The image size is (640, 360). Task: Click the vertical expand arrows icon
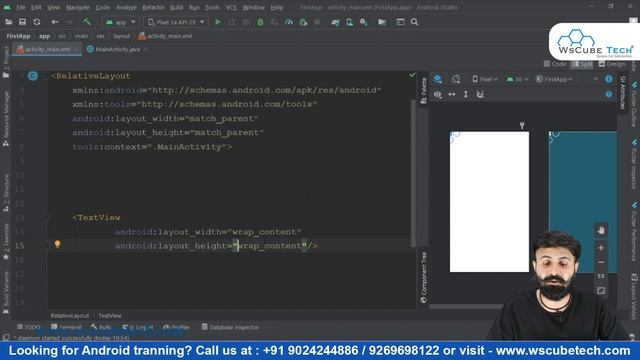point(466,94)
